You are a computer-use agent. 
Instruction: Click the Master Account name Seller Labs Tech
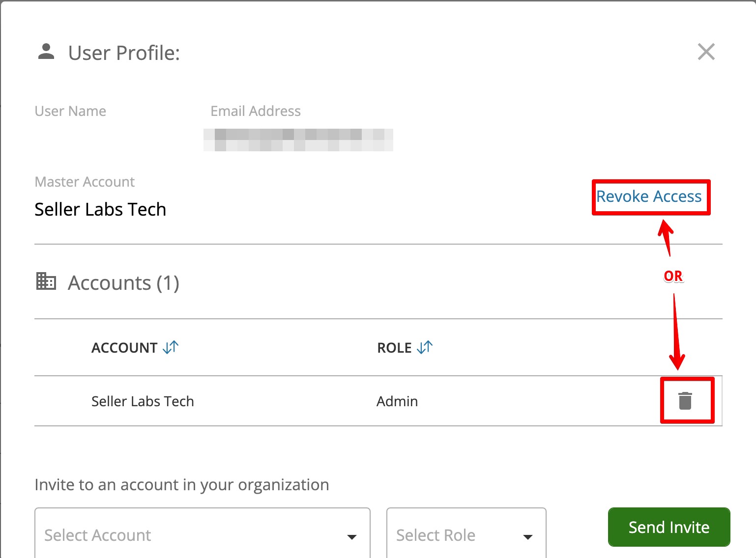[x=100, y=209]
